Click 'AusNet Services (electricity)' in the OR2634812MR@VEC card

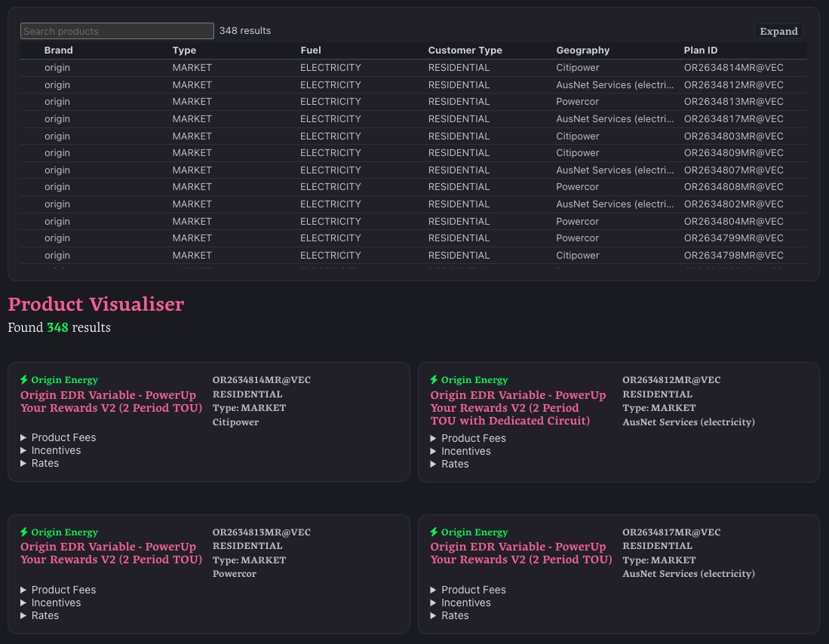[689, 422]
